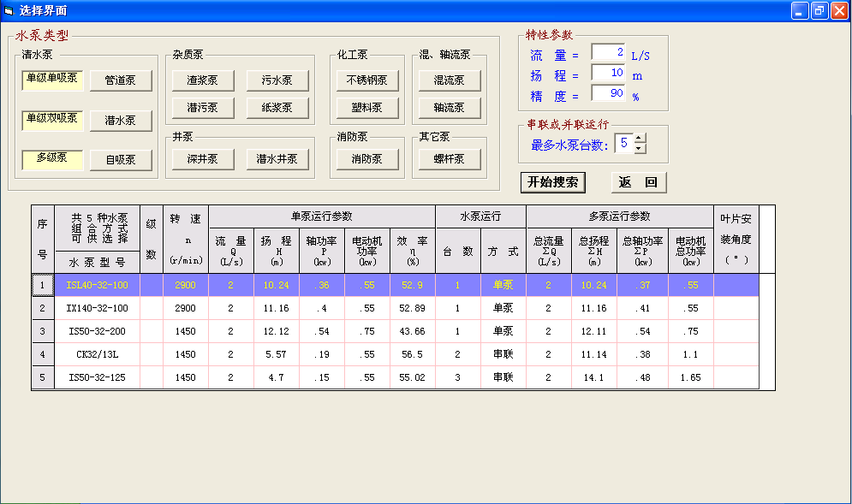Click efficiency value 55.02

point(413,377)
